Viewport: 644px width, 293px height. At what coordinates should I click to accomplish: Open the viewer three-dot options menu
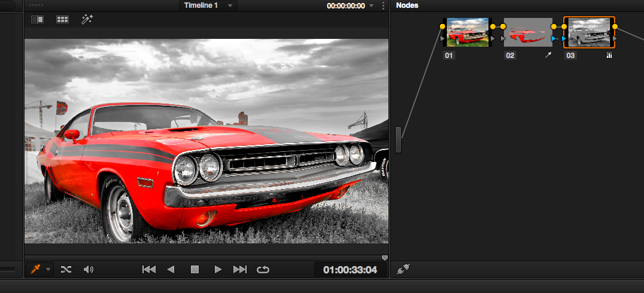[383, 5]
